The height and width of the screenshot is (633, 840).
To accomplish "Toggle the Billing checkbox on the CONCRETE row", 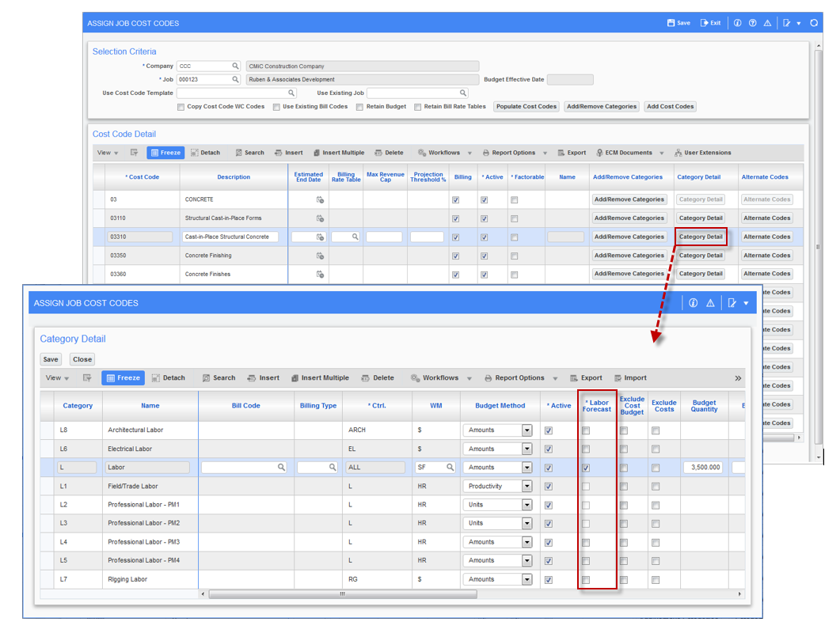I will click(x=456, y=199).
